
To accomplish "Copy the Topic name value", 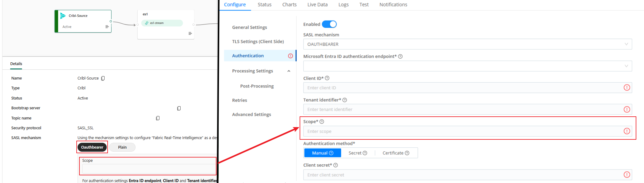I will click(158, 118).
